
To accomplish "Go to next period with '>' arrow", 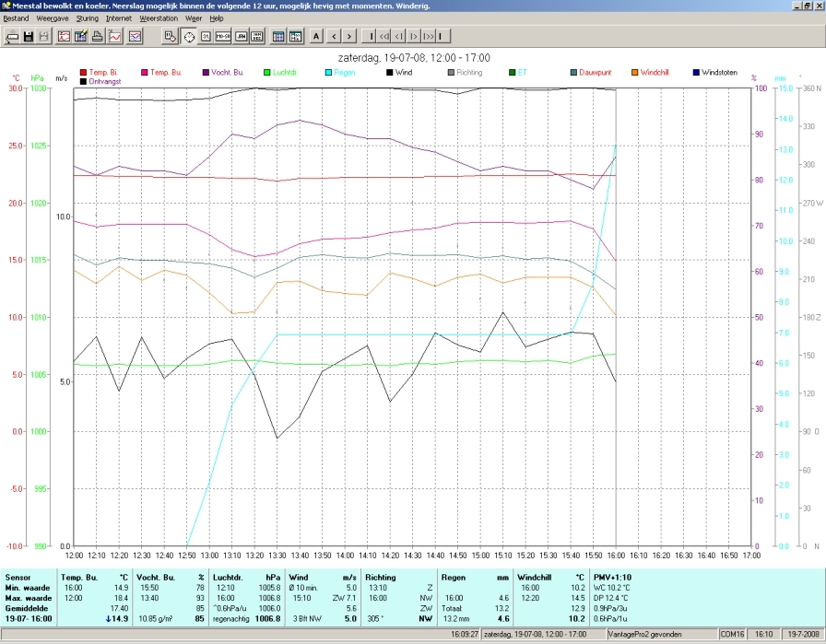I will [x=348, y=36].
